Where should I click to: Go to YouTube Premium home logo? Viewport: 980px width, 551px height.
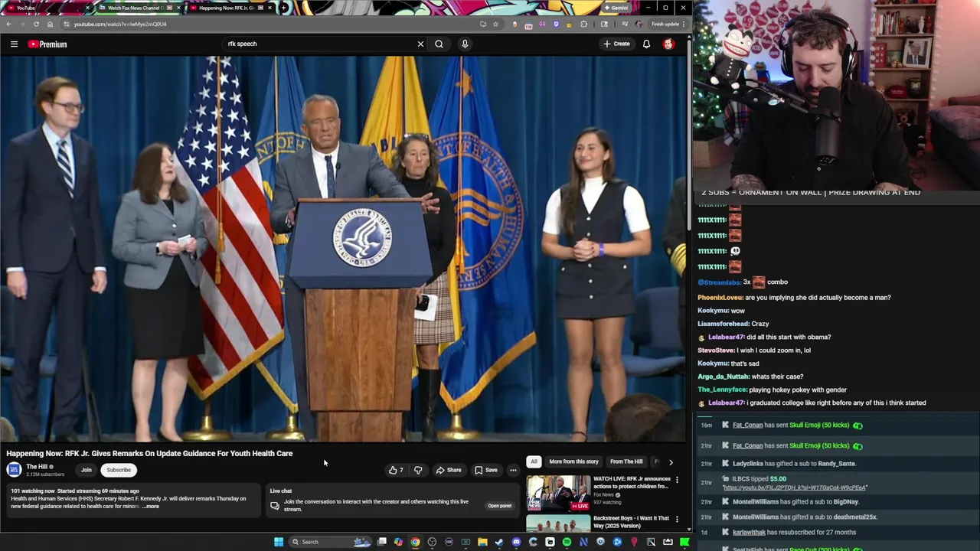coord(47,44)
